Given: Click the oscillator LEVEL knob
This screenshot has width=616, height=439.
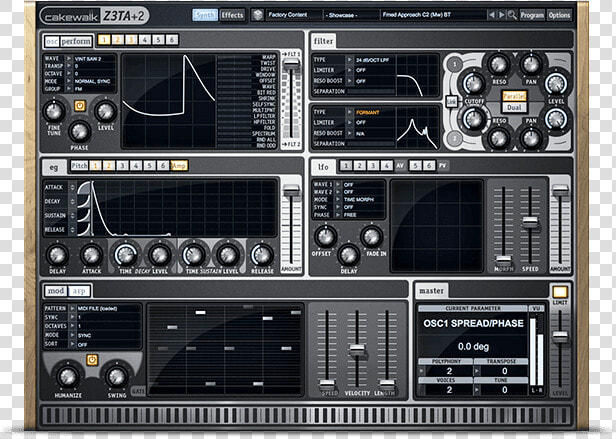Looking at the screenshot, I should [x=105, y=111].
